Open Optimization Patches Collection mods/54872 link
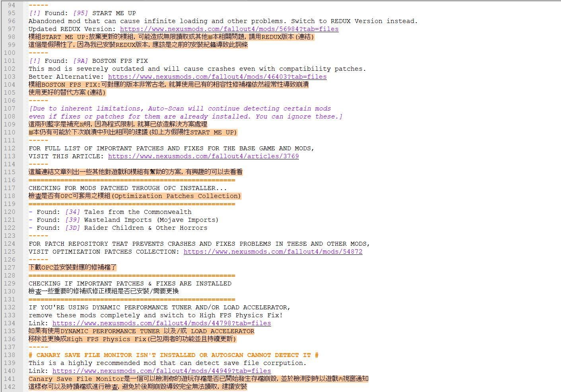This screenshot has height=392, width=561. 273,252
